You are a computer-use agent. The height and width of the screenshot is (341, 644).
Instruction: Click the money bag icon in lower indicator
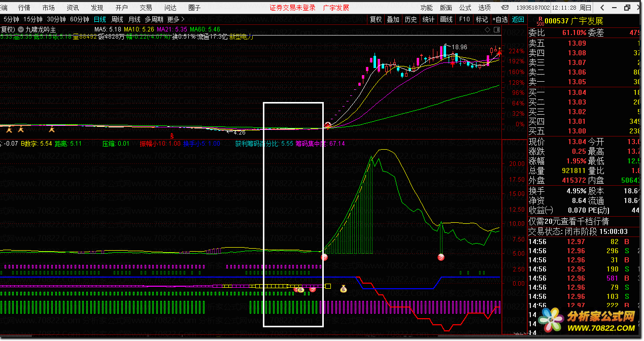[344, 289]
